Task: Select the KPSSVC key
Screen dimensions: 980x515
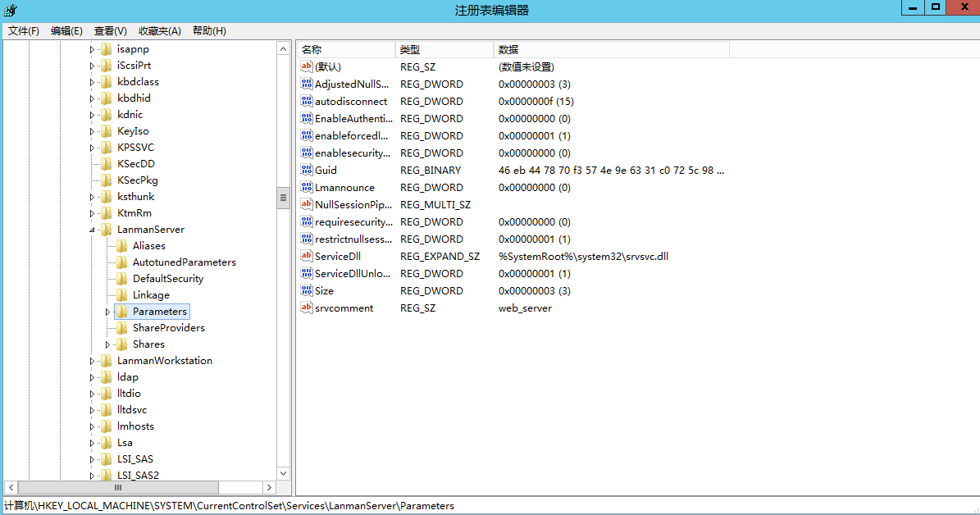Action: click(x=135, y=148)
